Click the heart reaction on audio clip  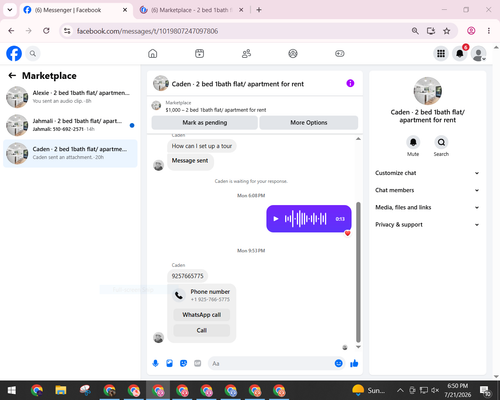348,233
